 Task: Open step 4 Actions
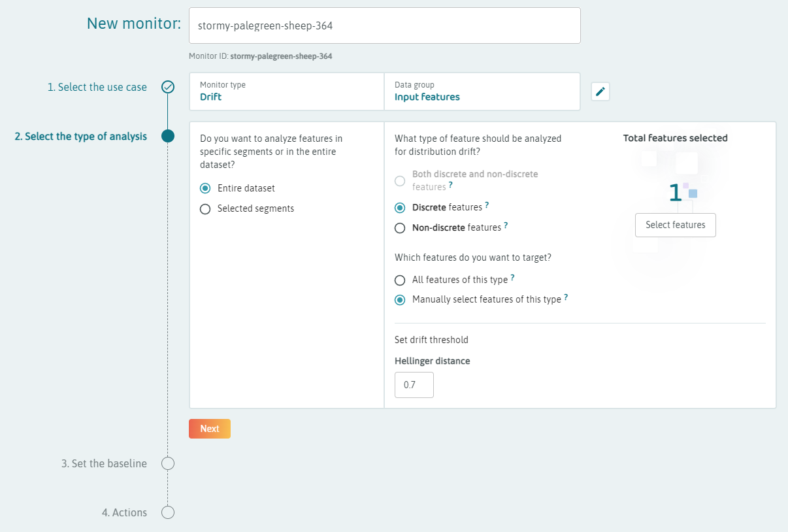point(124,512)
